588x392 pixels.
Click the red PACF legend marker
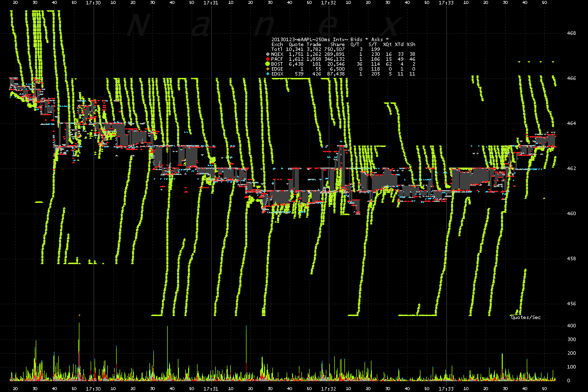(x=268, y=59)
